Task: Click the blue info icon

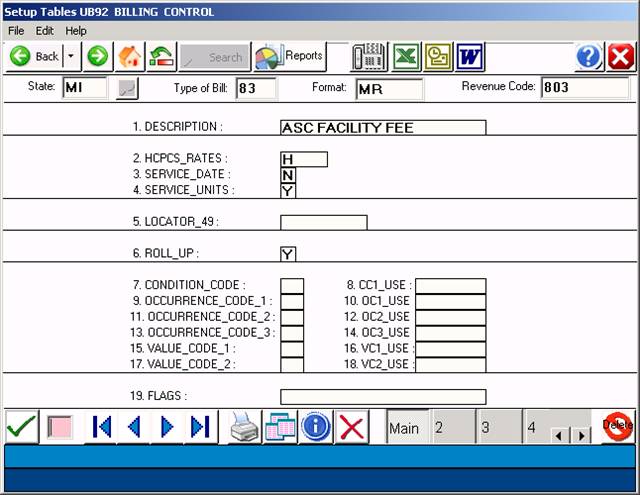Action: click(316, 427)
